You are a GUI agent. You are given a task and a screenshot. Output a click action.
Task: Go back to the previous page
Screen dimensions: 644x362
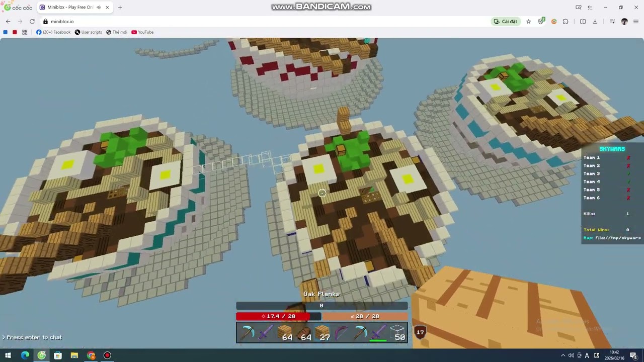pyautogui.click(x=8, y=22)
